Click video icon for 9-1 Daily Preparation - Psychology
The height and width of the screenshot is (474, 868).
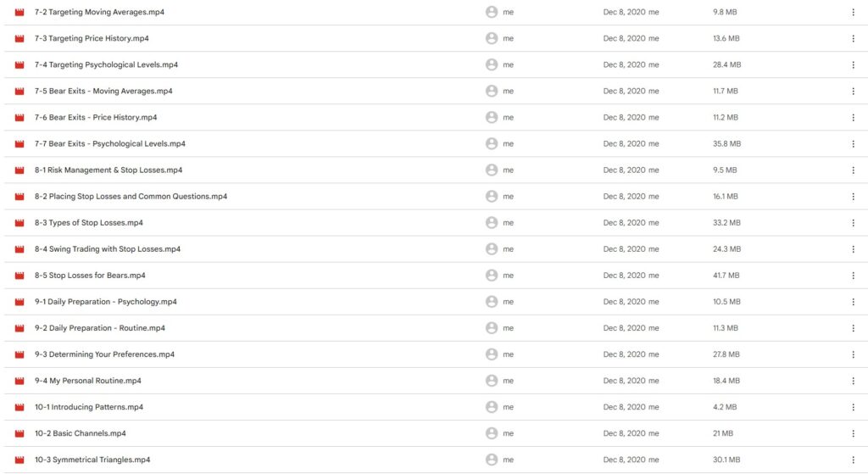[19, 302]
